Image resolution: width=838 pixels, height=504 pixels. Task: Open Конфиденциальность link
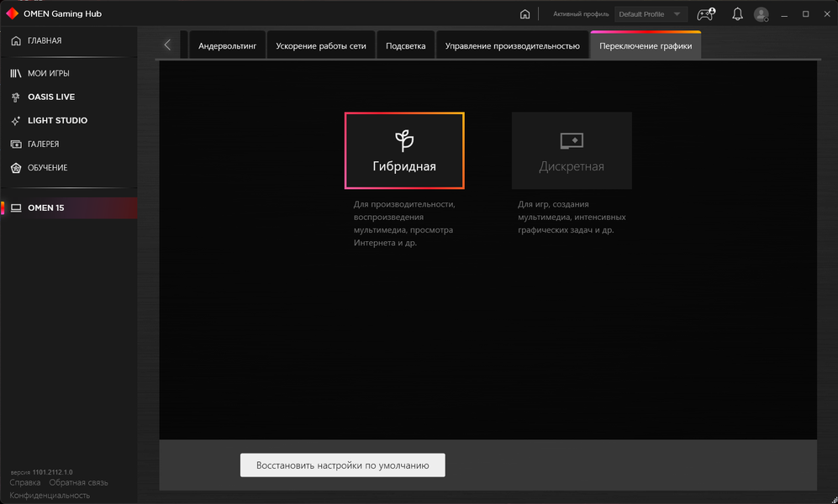click(50, 496)
